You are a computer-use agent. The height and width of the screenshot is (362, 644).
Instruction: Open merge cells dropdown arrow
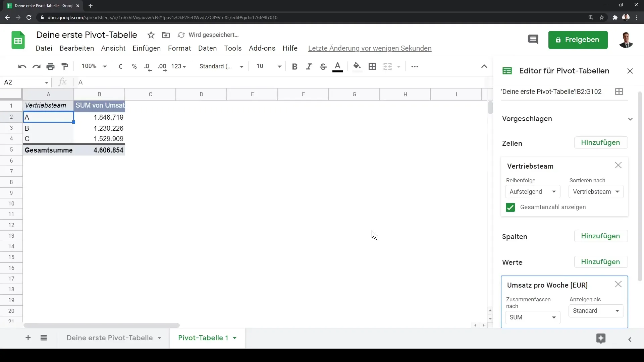point(398,66)
